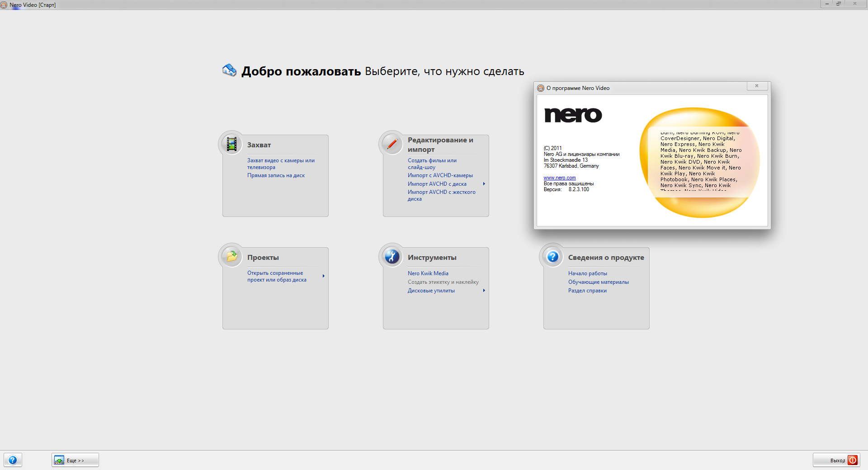Choose Прямая запись на диск
The width and height of the screenshot is (868, 470).
276,175
